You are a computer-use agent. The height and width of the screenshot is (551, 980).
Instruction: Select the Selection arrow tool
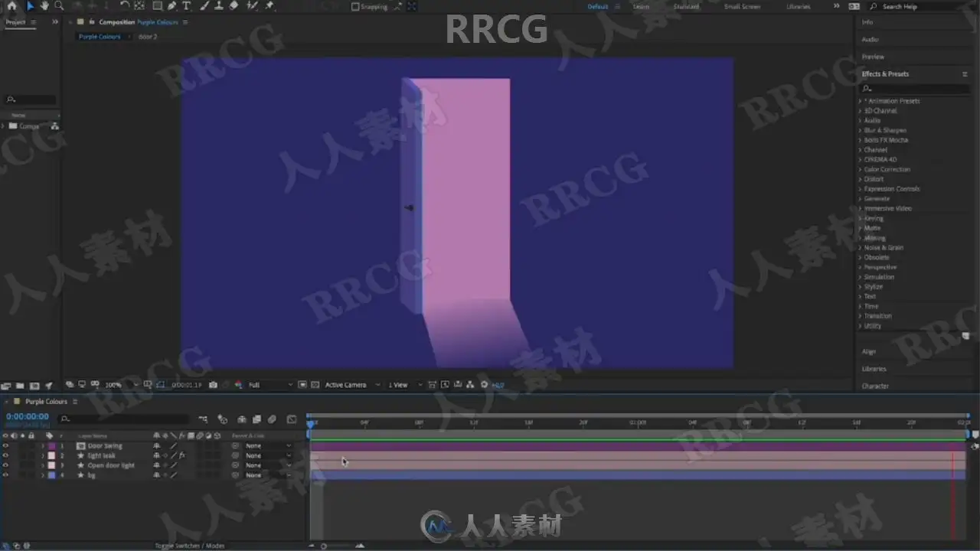pyautogui.click(x=31, y=6)
